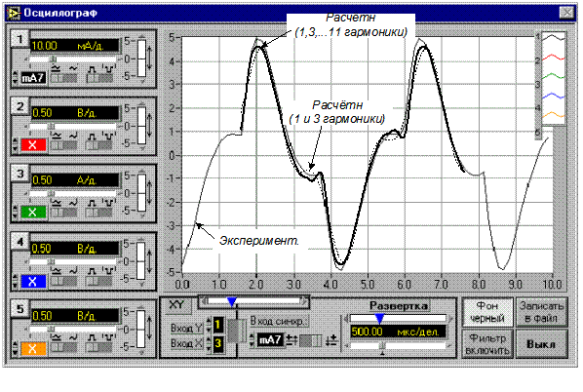Click the Фильтр включить button
The height and width of the screenshot is (392, 583).
(487, 344)
